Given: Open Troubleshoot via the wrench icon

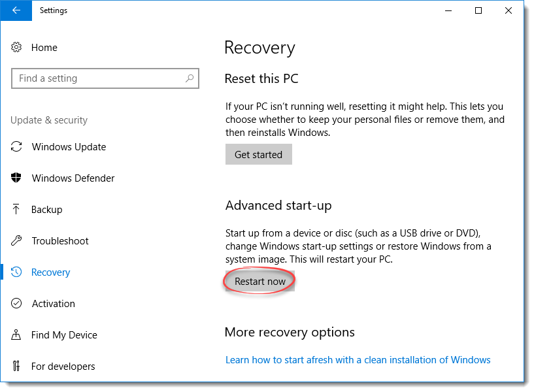Looking at the screenshot, I should pos(16,240).
